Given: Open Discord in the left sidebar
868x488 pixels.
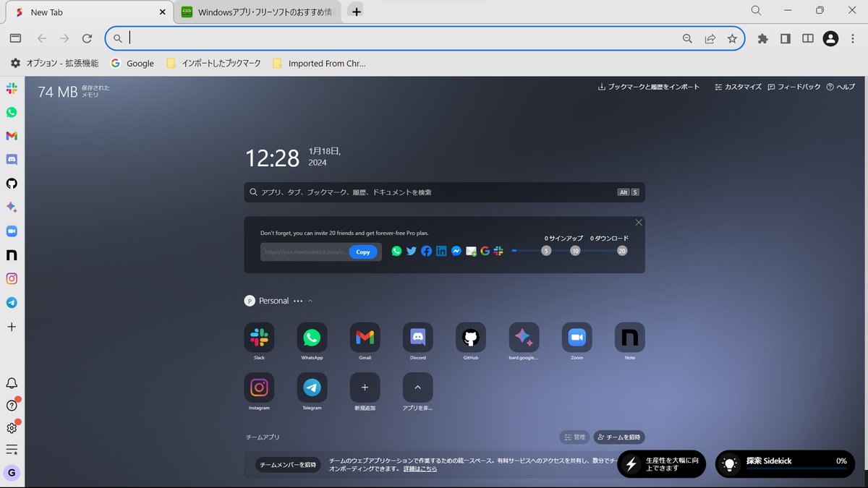Looking at the screenshot, I should tap(12, 160).
